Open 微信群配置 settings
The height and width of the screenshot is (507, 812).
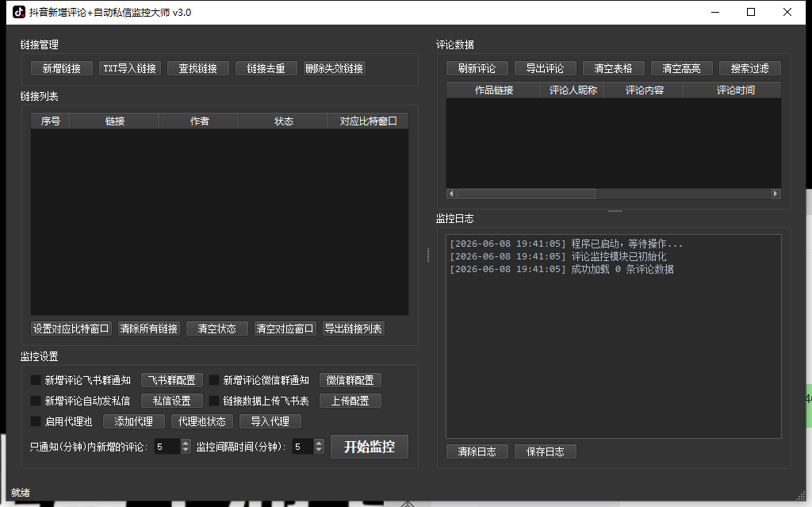[350, 380]
